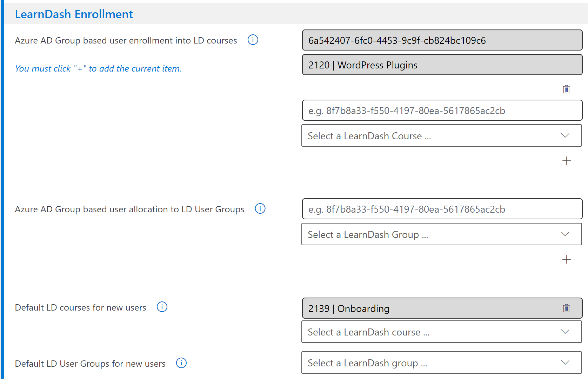Screen dimensions: 588x379
Task: Expand default Select a LearnDash group dropdown
Action: (442, 363)
